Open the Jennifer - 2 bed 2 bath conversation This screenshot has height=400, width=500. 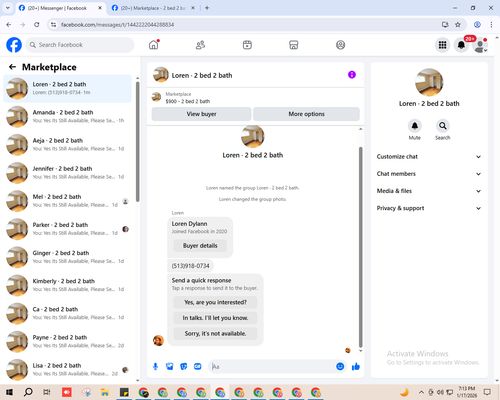coord(67,173)
